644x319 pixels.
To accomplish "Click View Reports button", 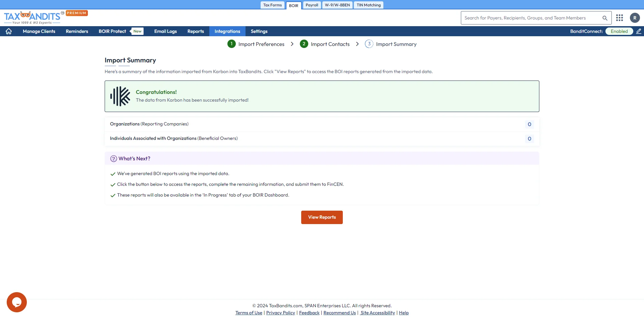I will [x=322, y=217].
